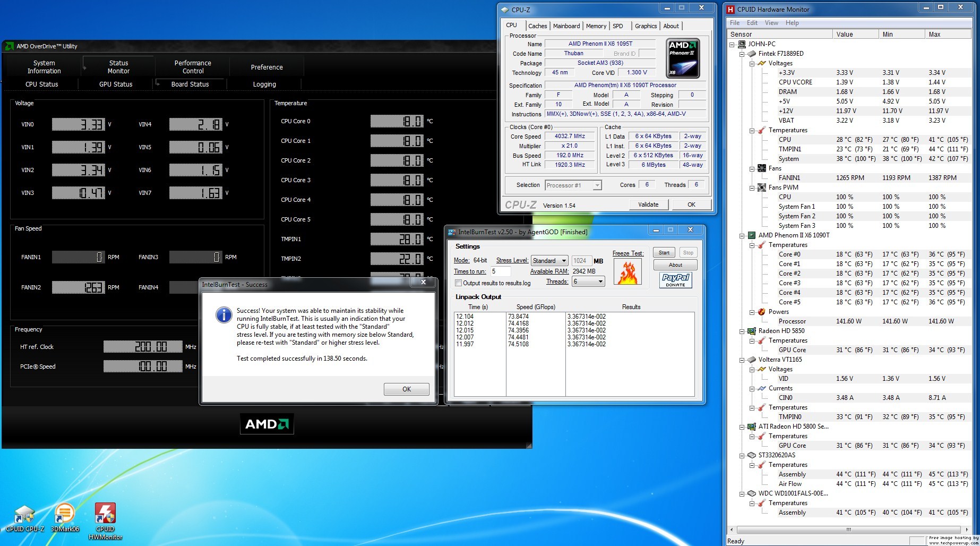Click the Fans PWM node icon
Image resolution: width=980 pixels, height=546 pixels.
tap(762, 187)
